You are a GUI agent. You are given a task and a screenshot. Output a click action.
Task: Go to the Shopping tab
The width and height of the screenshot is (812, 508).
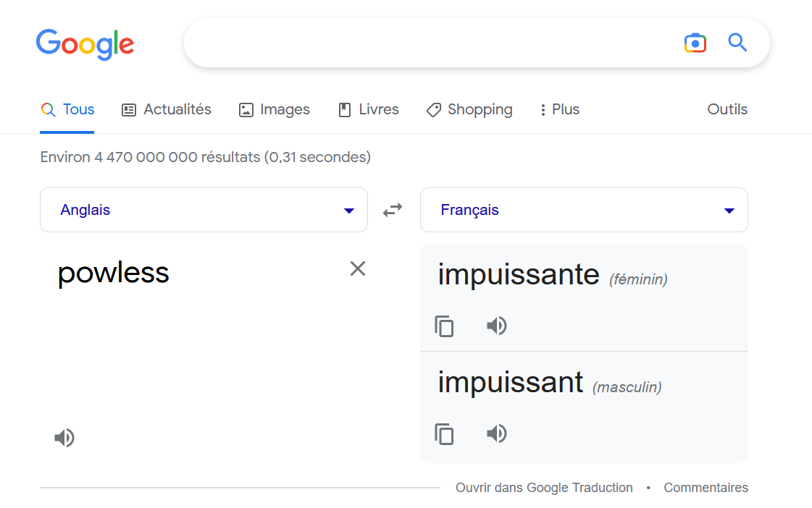(469, 110)
